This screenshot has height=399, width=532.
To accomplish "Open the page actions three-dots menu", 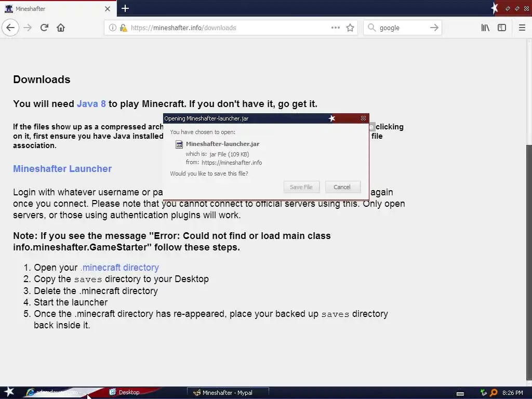I will [x=336, y=28].
